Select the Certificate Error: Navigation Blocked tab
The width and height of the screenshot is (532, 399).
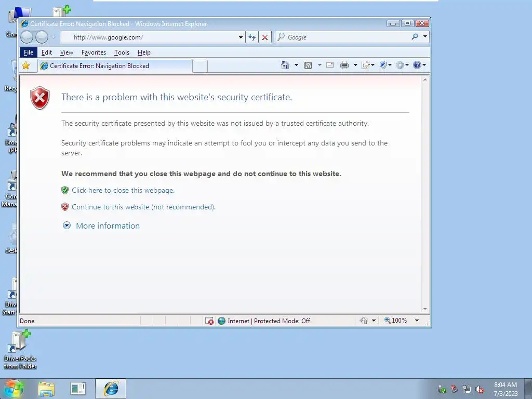(x=115, y=66)
